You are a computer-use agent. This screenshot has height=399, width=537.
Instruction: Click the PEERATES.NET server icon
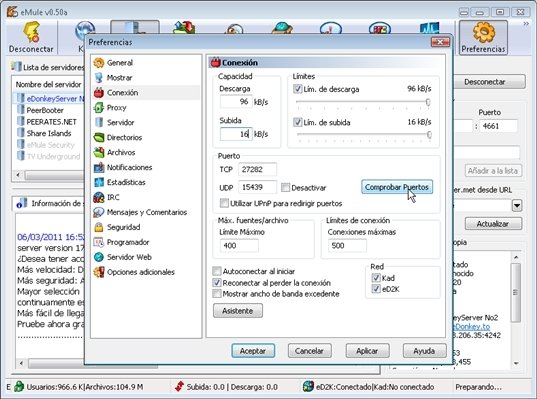click(21, 122)
